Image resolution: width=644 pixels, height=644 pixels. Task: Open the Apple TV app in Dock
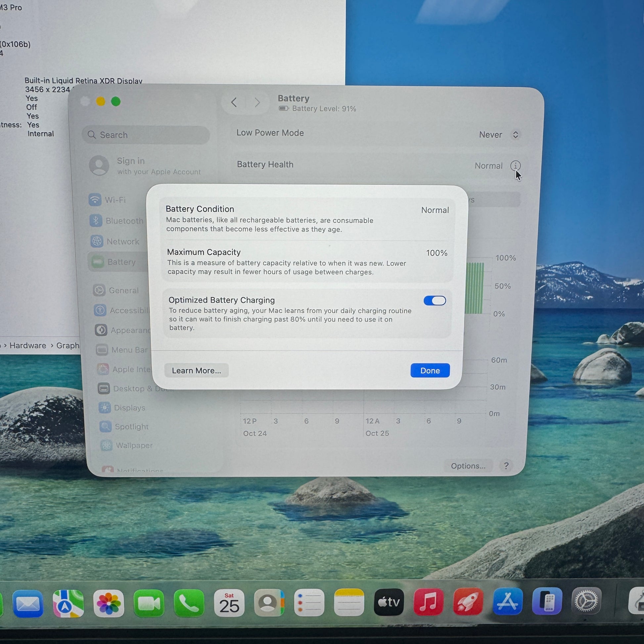[x=389, y=602]
